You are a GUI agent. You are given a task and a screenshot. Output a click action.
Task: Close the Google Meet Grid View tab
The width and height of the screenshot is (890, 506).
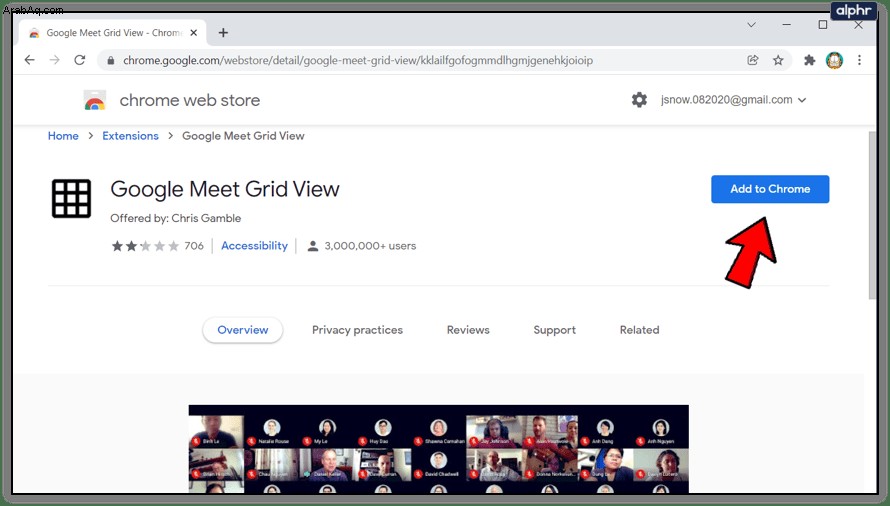[x=194, y=33]
